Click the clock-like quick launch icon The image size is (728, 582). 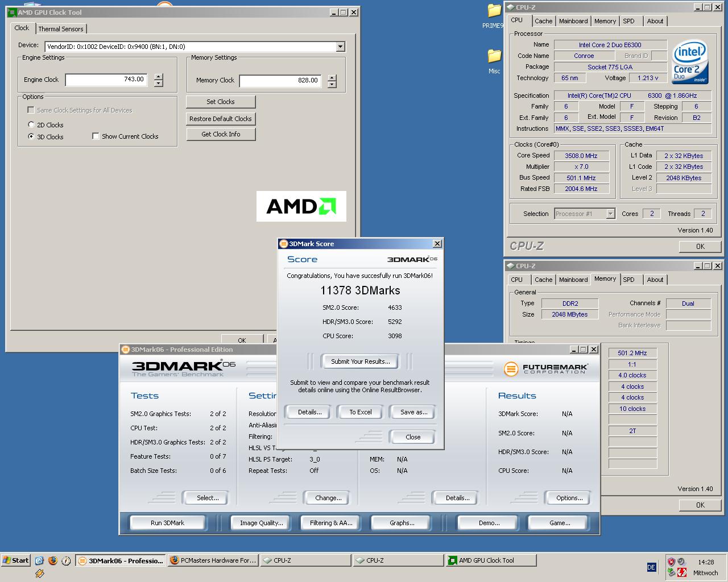pos(66,560)
